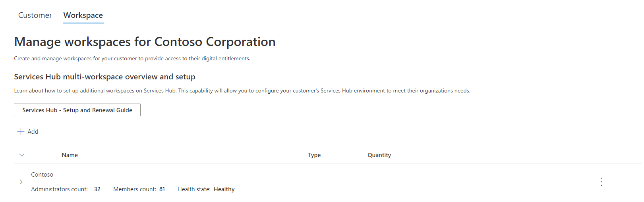
Task: Click the Members count value 81
Action: [x=162, y=189]
